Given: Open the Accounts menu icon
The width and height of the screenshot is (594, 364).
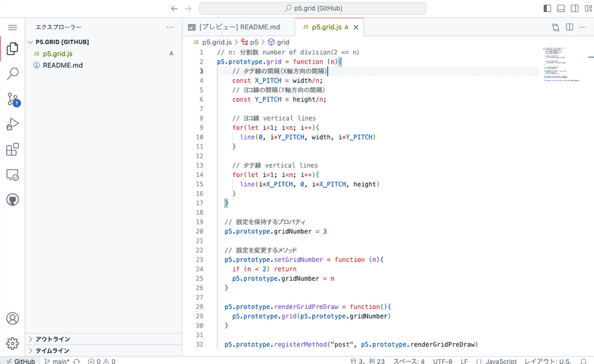Looking at the screenshot, I should pos(12,318).
